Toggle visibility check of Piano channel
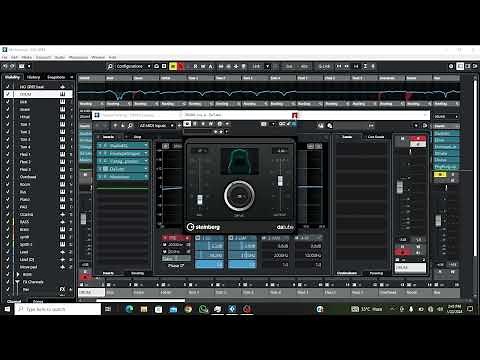 click(x=8, y=199)
